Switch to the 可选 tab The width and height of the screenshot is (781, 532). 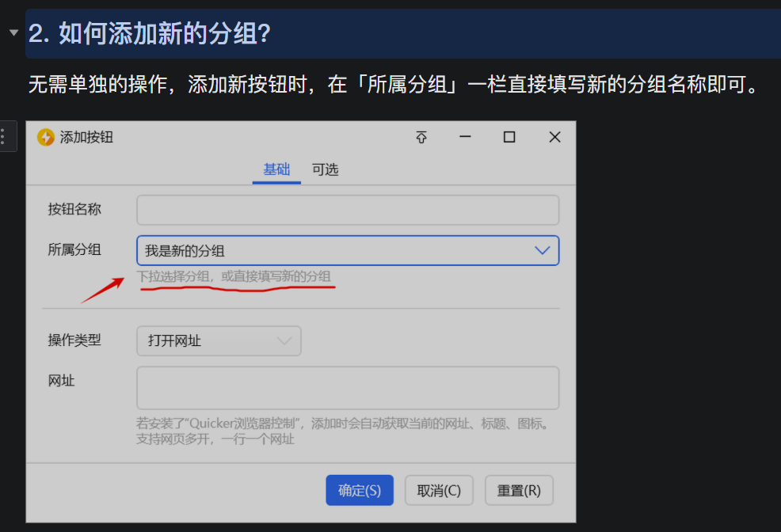coord(326,170)
